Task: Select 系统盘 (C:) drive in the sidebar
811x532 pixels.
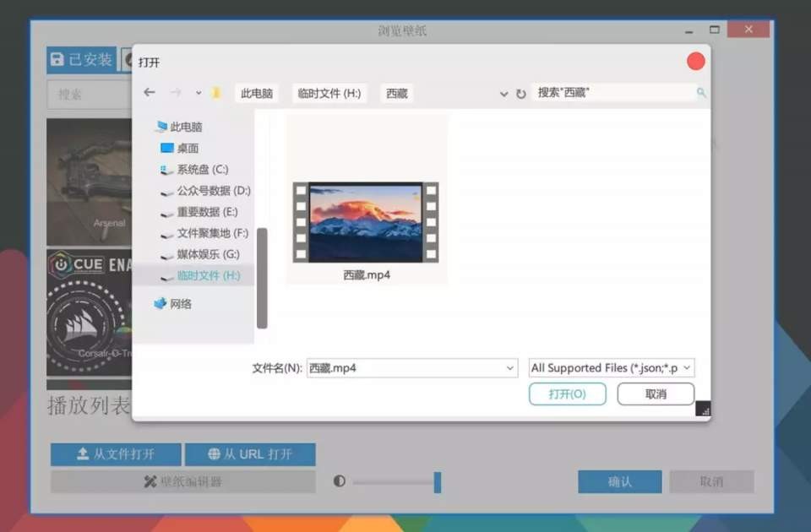Action: (202, 170)
